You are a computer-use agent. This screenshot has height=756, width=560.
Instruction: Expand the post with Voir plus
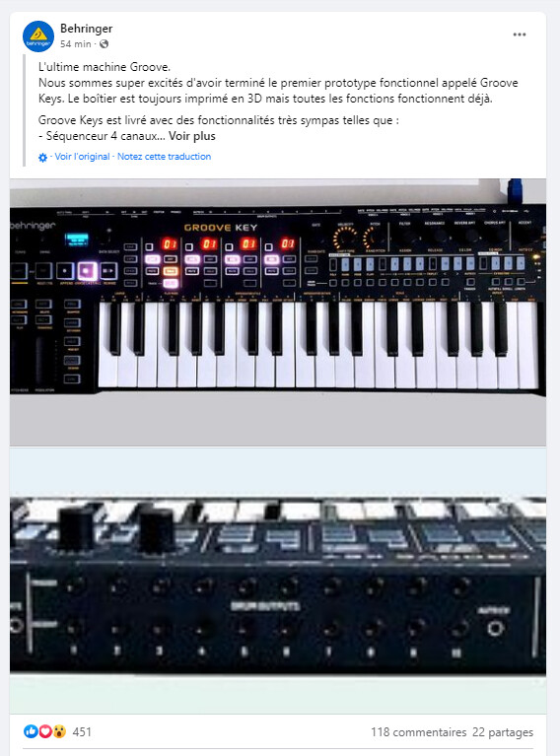pyautogui.click(x=192, y=136)
